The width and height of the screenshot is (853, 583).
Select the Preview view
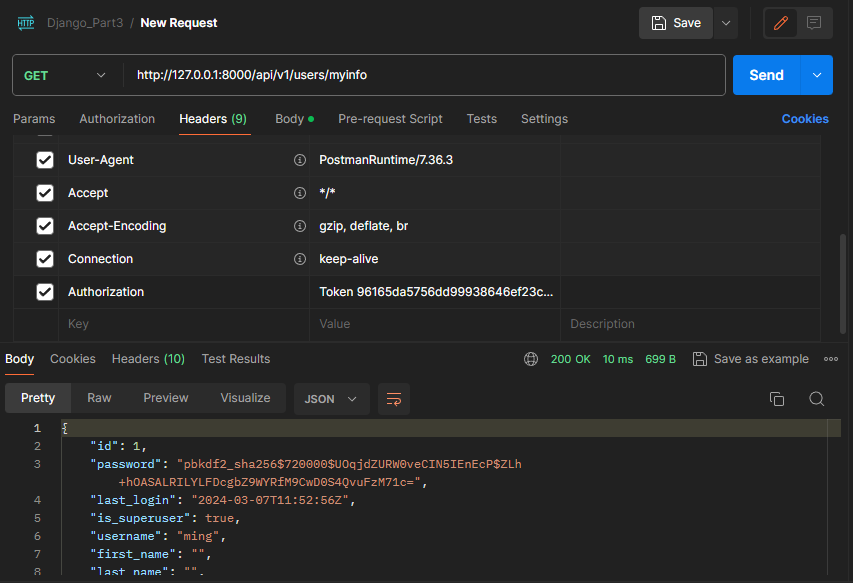(166, 398)
